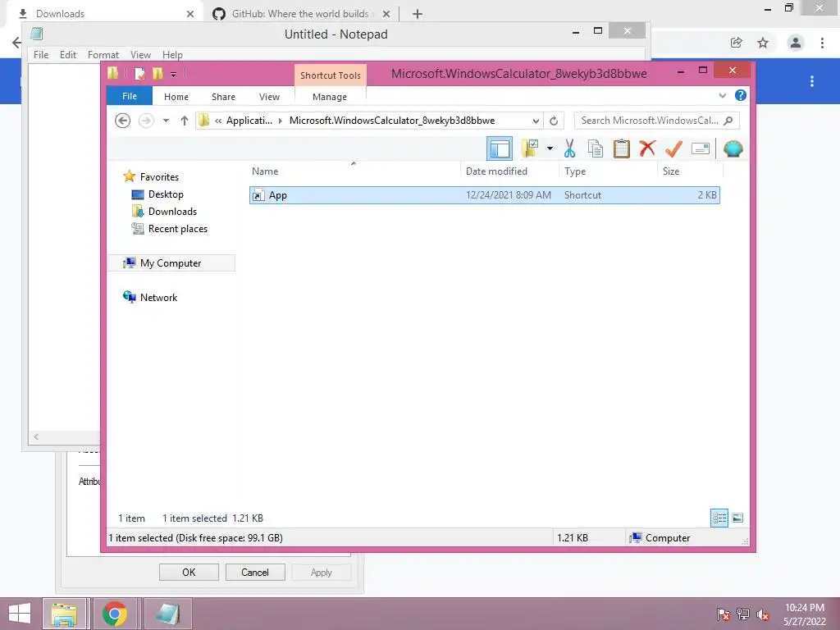Image resolution: width=840 pixels, height=630 pixels.
Task: Sort by Date modified column
Action: pos(509,171)
